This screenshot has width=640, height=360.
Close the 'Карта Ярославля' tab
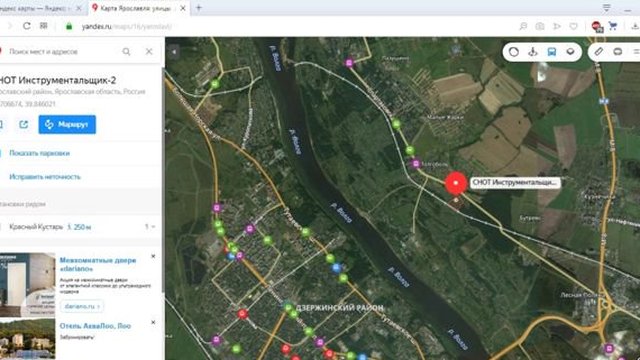(x=183, y=8)
